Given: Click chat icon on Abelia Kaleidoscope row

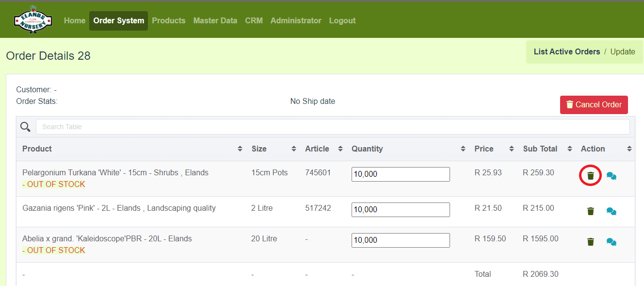Looking at the screenshot, I should 612,242.
